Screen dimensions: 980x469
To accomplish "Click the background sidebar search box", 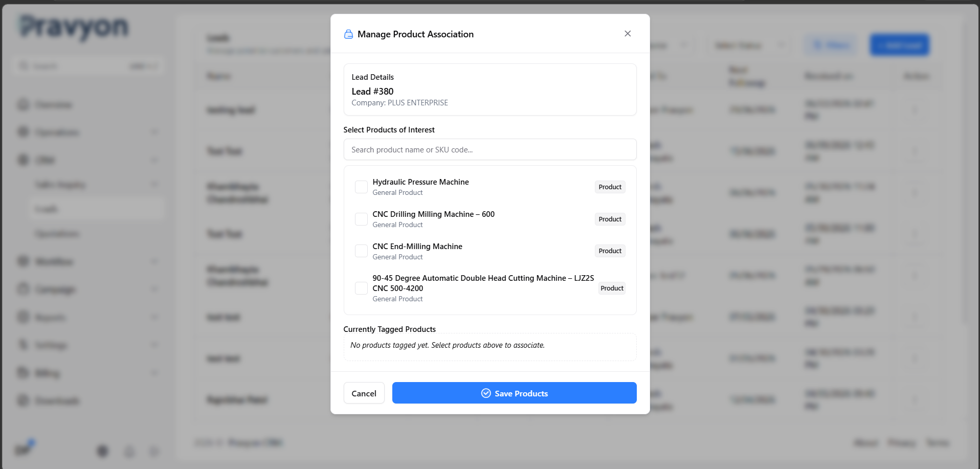I will (88, 66).
